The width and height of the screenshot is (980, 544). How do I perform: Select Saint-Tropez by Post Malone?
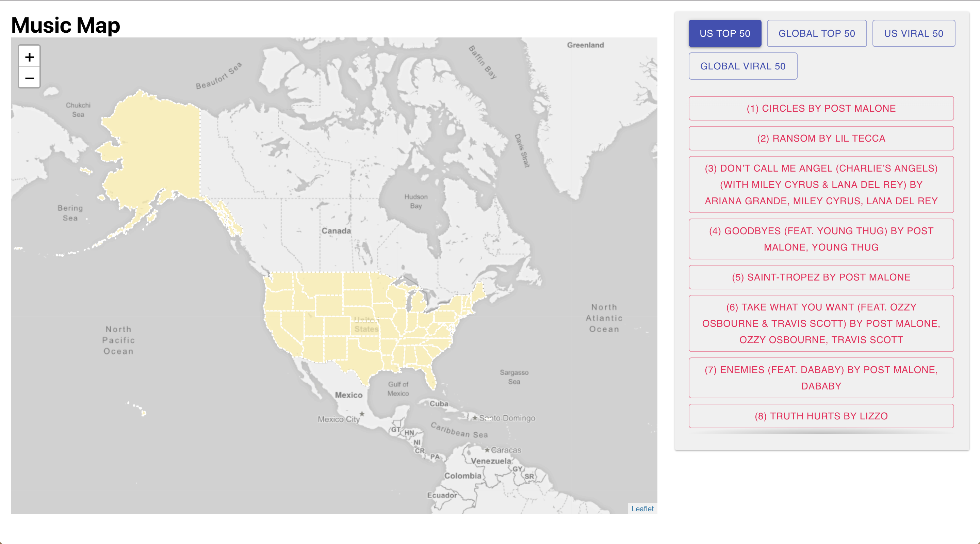click(821, 277)
